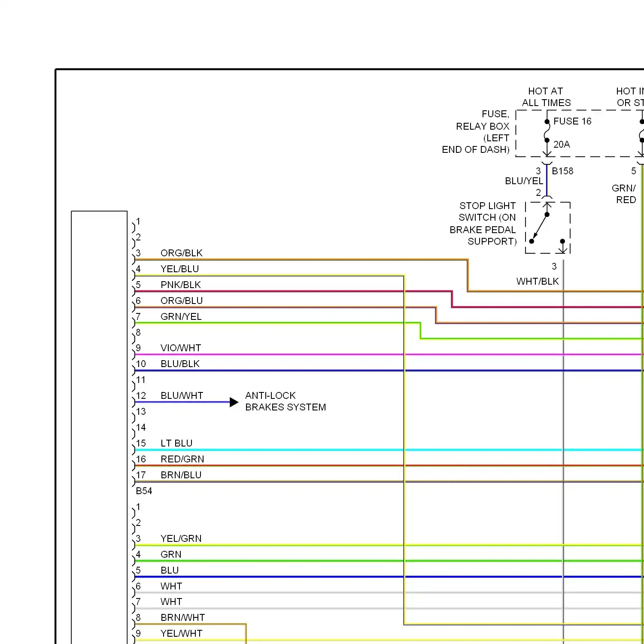This screenshot has width=644, height=644.
Task: Click the "FUSE, RELAY BOX (LEFT END OF DASH)" label
Action: coord(476,132)
